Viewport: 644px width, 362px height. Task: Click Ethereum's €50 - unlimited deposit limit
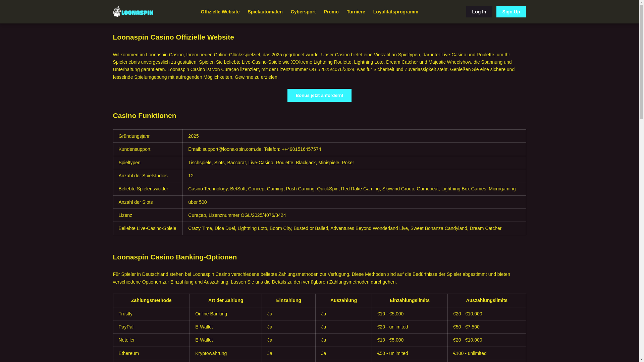point(410,353)
